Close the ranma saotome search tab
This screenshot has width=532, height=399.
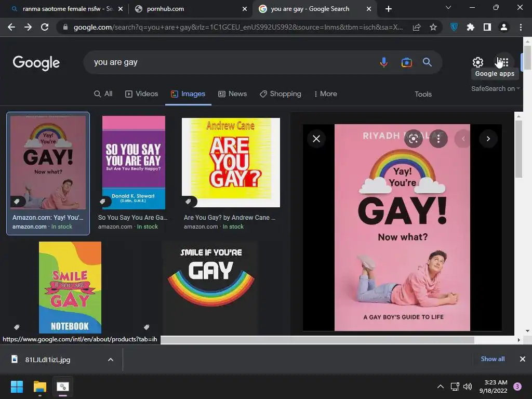click(x=121, y=9)
